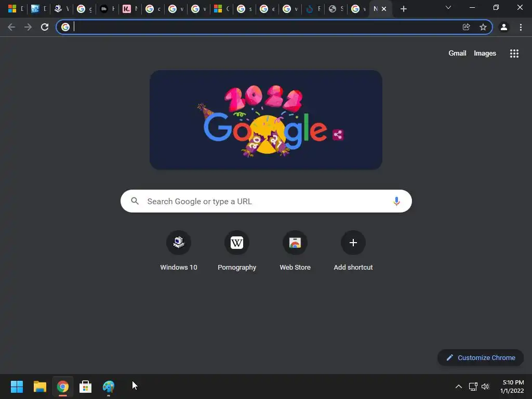The image size is (532, 399).
Task: Switch to the pink K. favicon tab
Action: (130, 9)
